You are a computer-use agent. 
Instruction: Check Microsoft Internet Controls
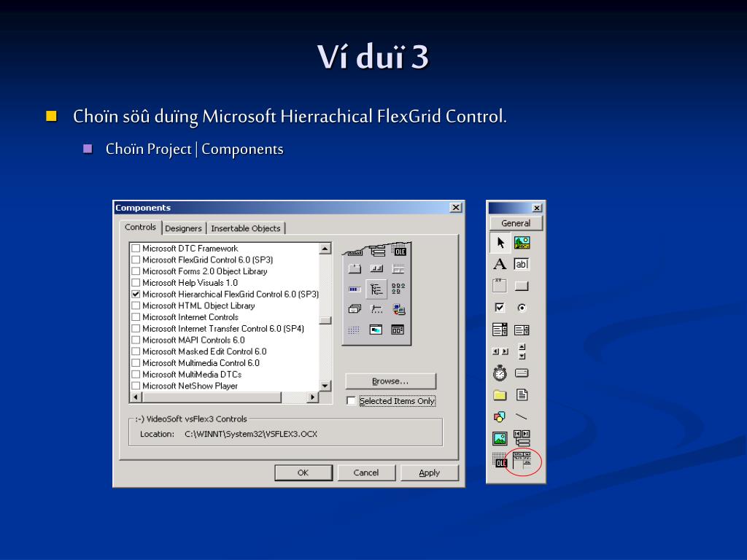coord(136,317)
